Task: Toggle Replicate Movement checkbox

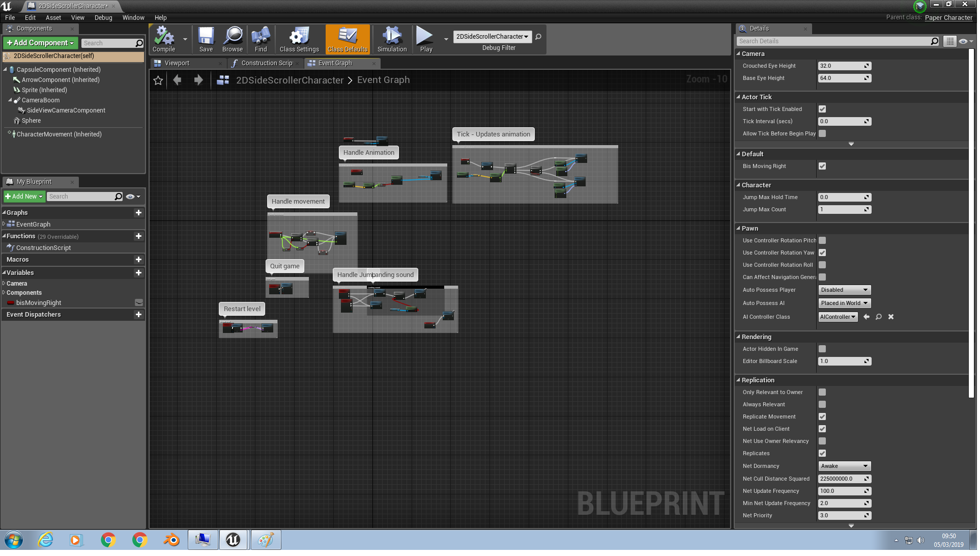Action: click(x=823, y=417)
